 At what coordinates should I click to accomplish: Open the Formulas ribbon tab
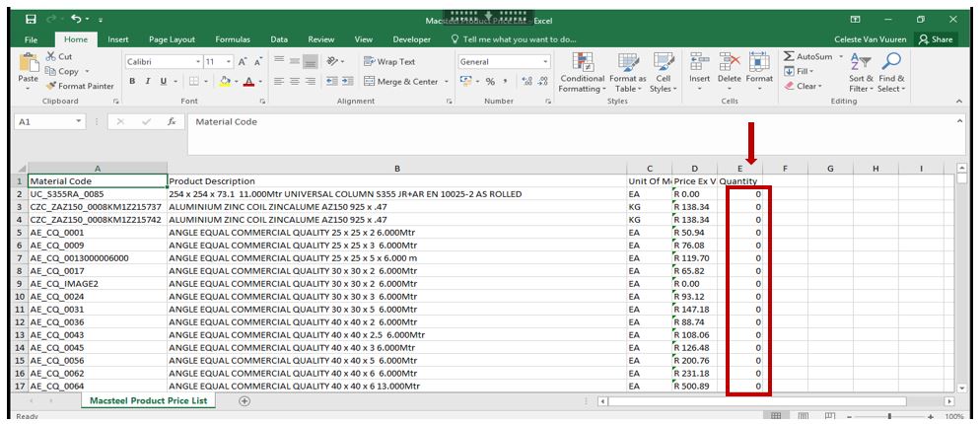(x=233, y=39)
